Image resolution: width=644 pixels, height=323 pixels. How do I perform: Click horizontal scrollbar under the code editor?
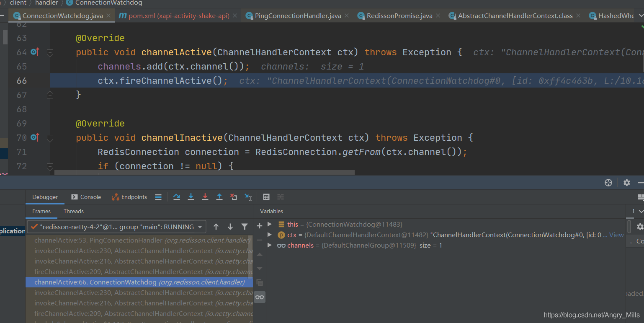[204, 172]
